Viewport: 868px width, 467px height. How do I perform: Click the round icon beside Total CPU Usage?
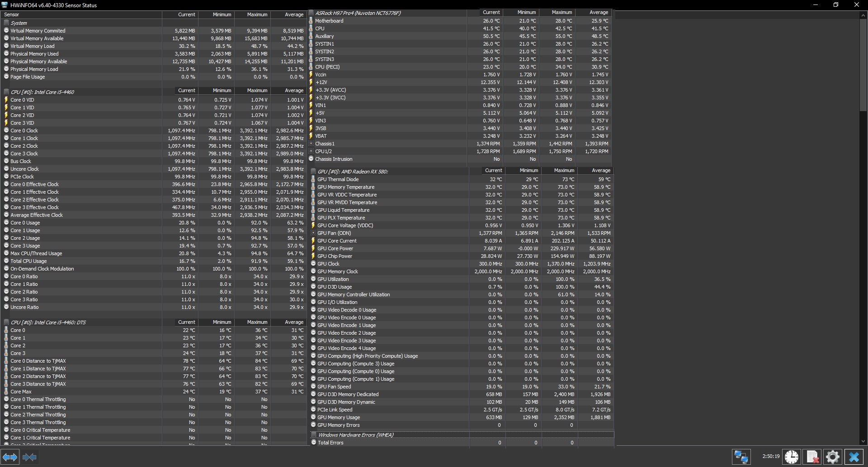point(6,261)
